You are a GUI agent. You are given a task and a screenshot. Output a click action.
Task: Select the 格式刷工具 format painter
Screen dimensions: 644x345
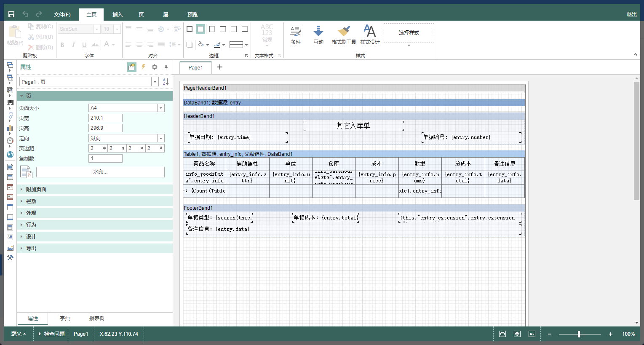coord(344,35)
